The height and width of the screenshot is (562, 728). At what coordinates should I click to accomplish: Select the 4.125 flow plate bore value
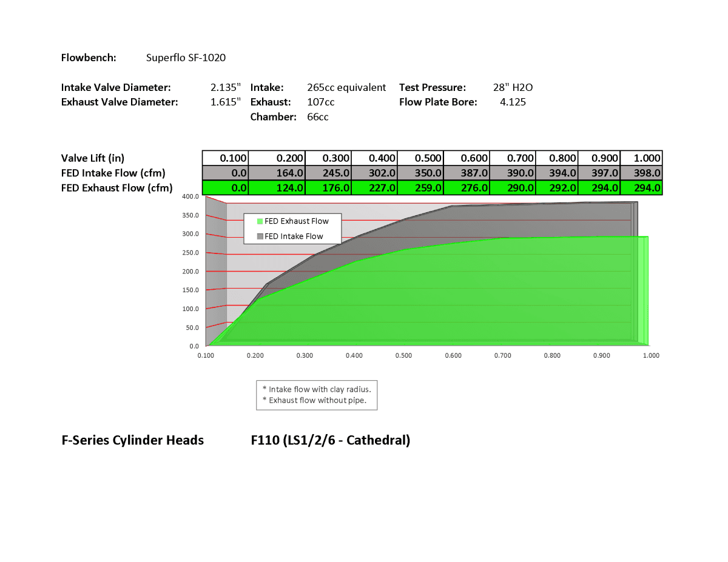pyautogui.click(x=513, y=102)
